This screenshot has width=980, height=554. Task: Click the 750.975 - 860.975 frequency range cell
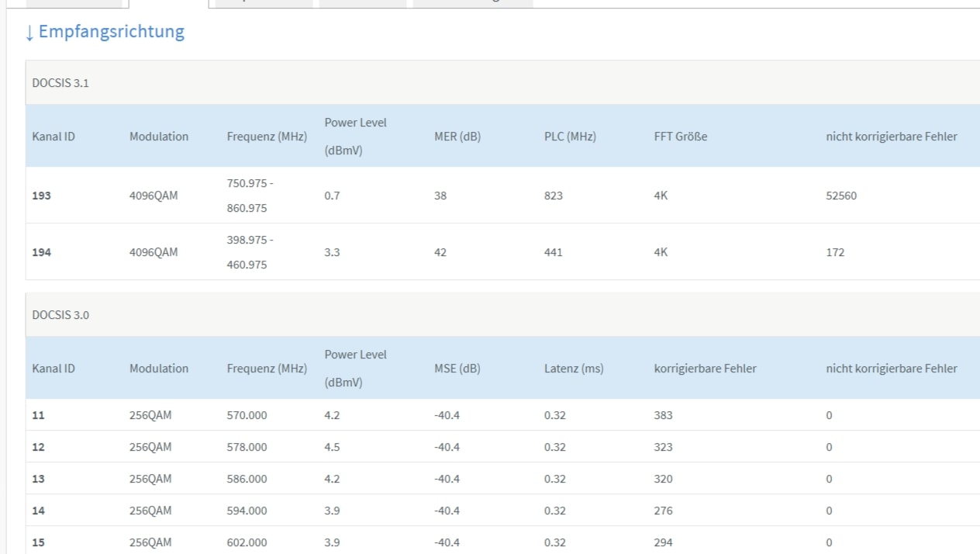(250, 196)
